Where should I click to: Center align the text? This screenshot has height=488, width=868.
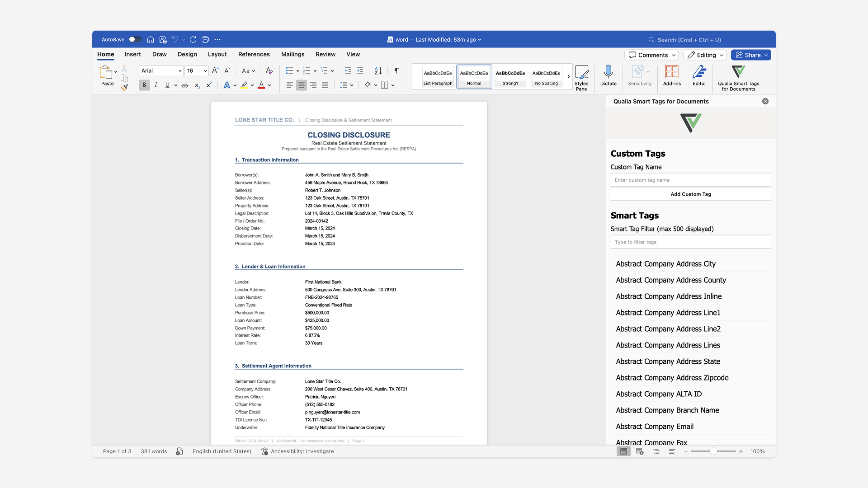302,85
